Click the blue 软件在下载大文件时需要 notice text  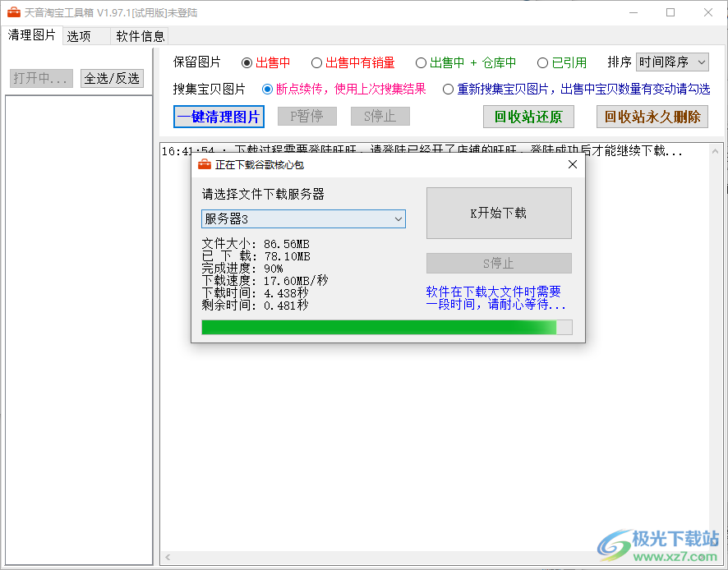[x=494, y=292]
